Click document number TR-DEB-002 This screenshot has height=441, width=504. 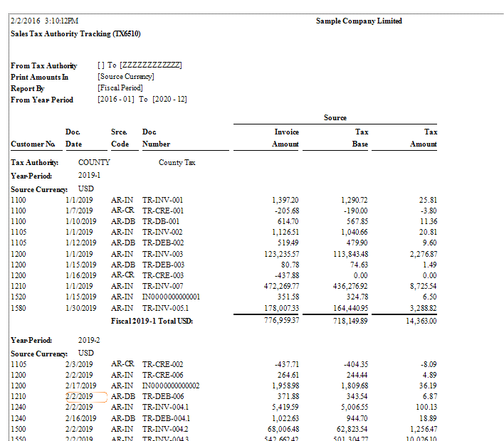point(163,243)
